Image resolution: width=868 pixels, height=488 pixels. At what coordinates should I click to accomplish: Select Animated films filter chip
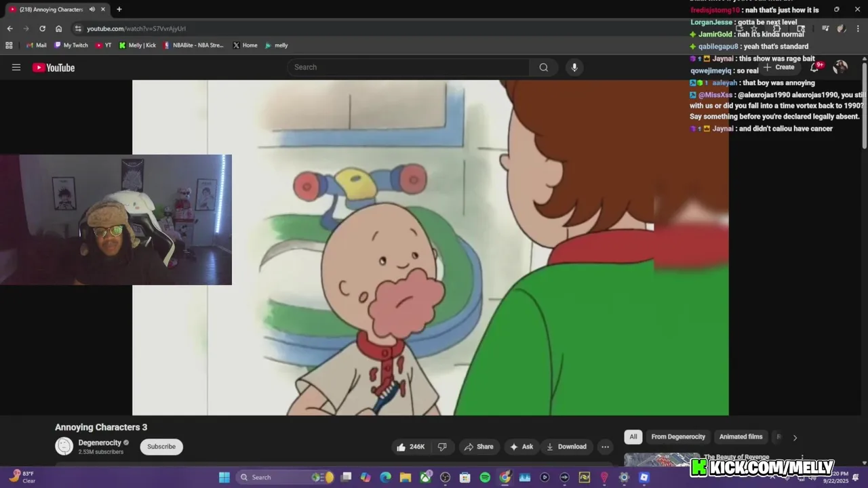point(741,436)
